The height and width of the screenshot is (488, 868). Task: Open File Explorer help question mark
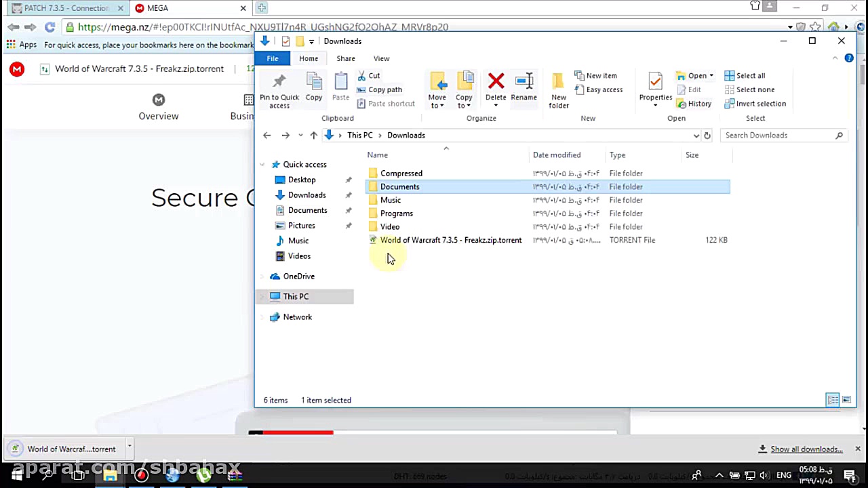point(849,58)
